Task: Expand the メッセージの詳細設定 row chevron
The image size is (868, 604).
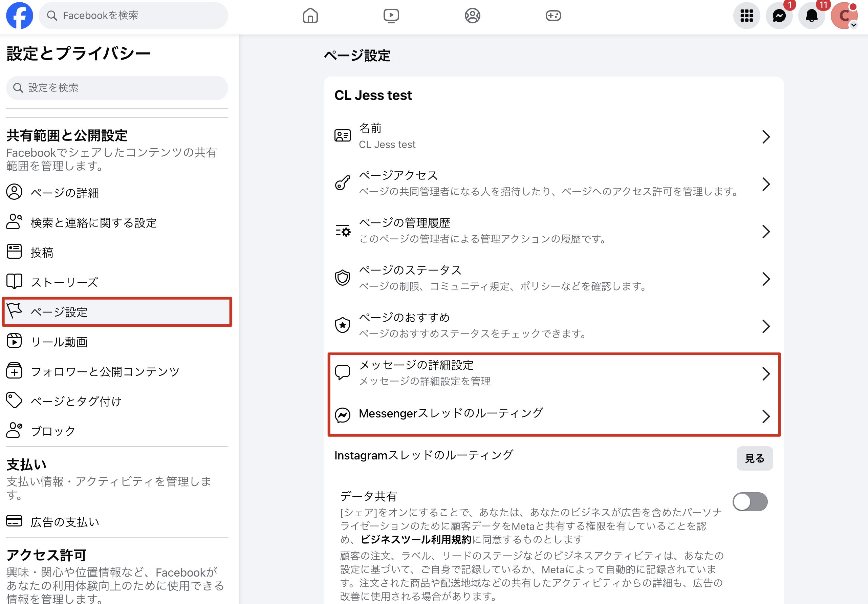Action: click(766, 373)
